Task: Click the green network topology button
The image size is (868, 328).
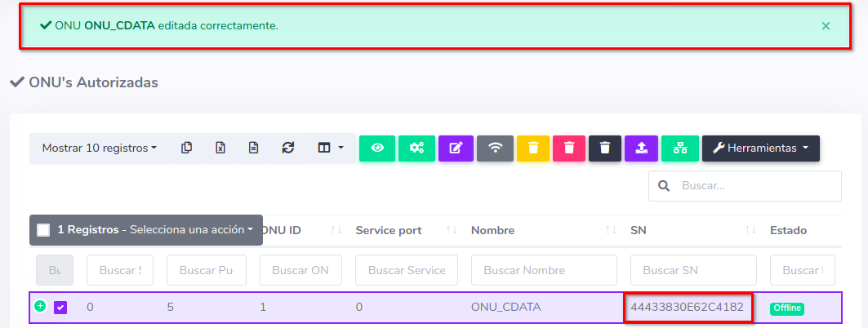Action: click(680, 148)
